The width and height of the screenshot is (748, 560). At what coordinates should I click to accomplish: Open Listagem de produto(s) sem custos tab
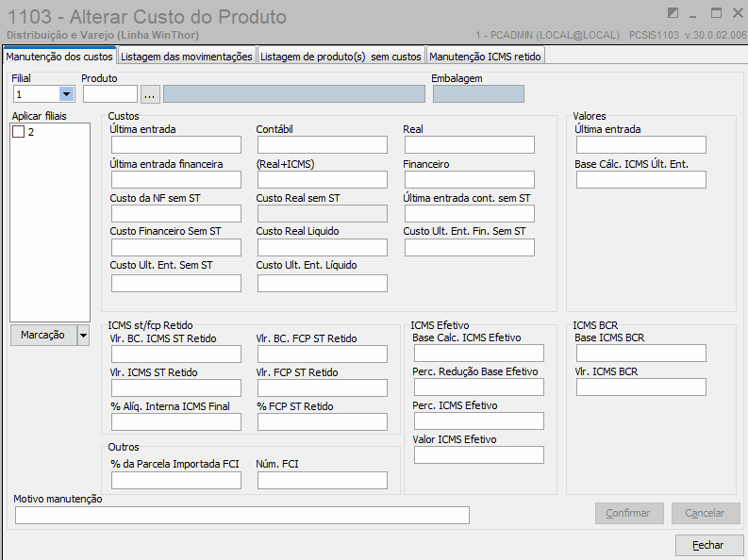(x=341, y=57)
